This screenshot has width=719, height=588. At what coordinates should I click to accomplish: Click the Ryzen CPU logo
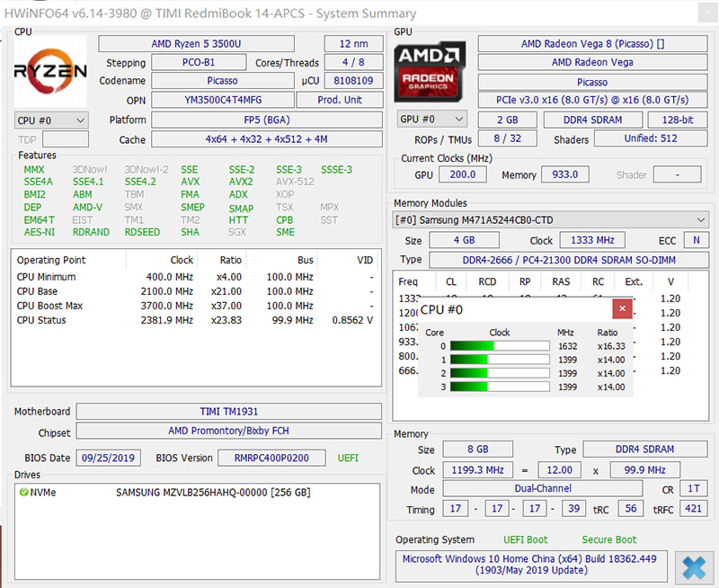coord(50,72)
